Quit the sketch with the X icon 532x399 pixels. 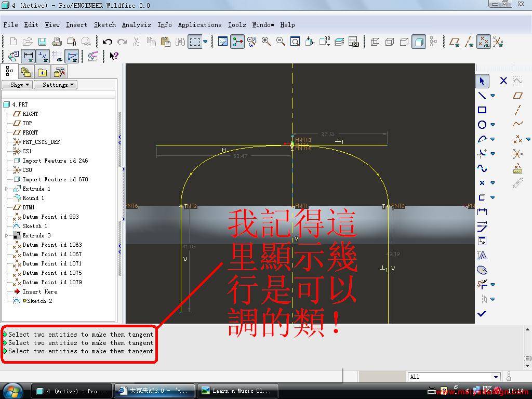pyautogui.click(x=503, y=81)
